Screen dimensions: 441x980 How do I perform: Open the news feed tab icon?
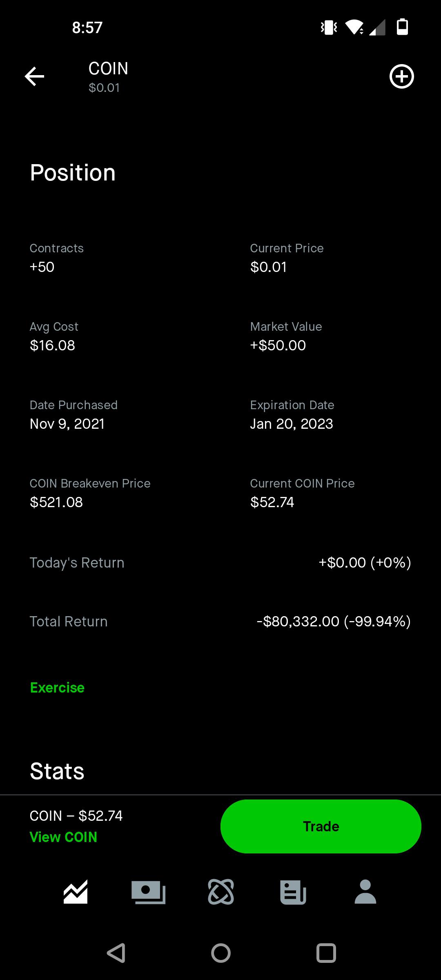click(293, 892)
